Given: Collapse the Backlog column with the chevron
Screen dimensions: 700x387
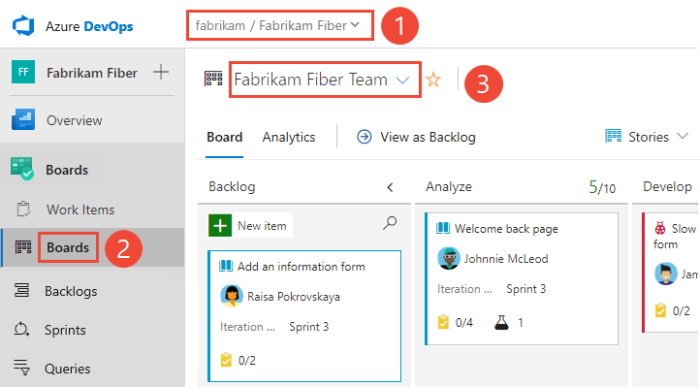Looking at the screenshot, I should tap(390, 187).
